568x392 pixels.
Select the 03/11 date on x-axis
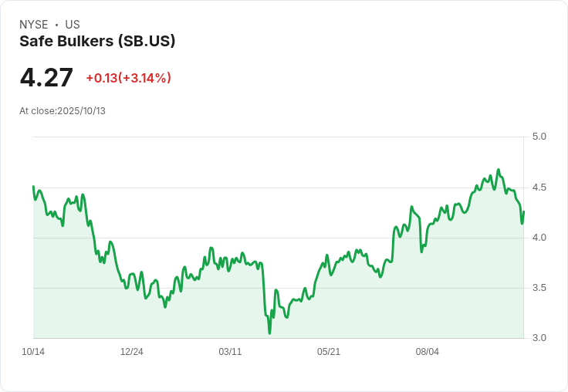(230, 352)
